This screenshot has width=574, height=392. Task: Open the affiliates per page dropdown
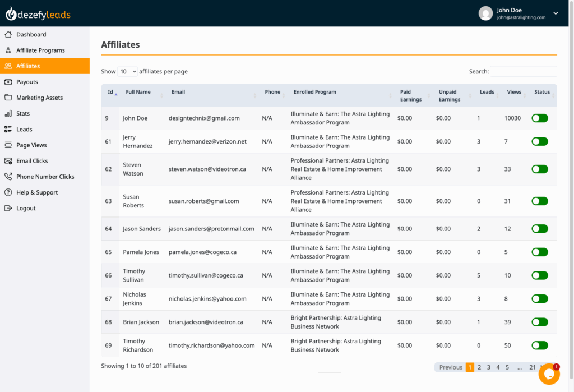pos(127,71)
